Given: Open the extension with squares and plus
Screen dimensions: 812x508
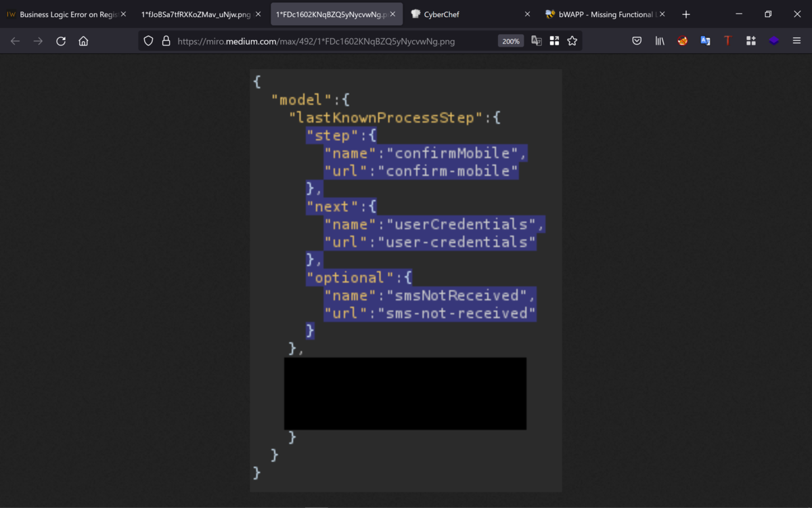Looking at the screenshot, I should 751,41.
